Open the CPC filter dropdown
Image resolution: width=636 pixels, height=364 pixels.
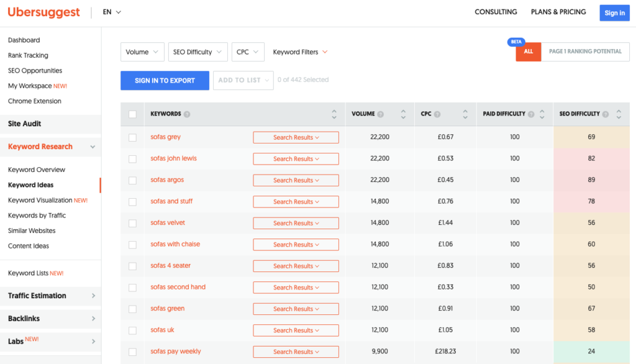coord(248,52)
